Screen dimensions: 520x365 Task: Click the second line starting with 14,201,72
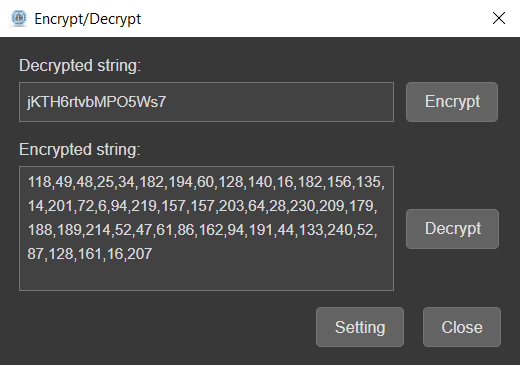click(203, 206)
